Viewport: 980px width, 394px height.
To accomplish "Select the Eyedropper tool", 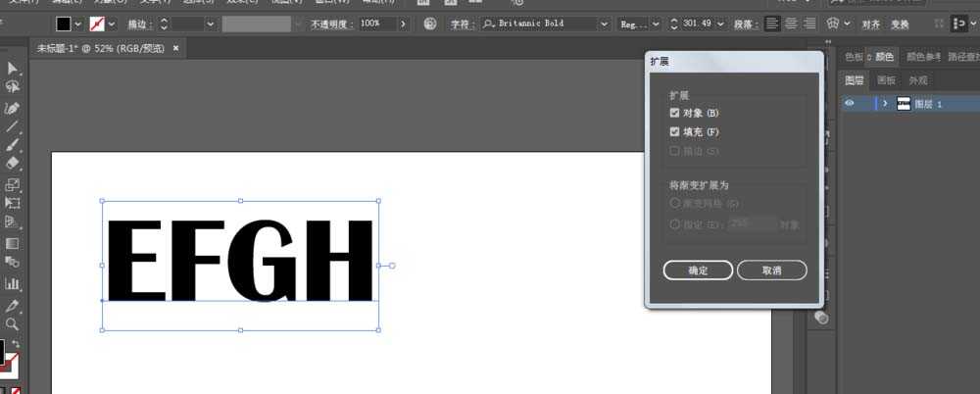I will point(12,306).
